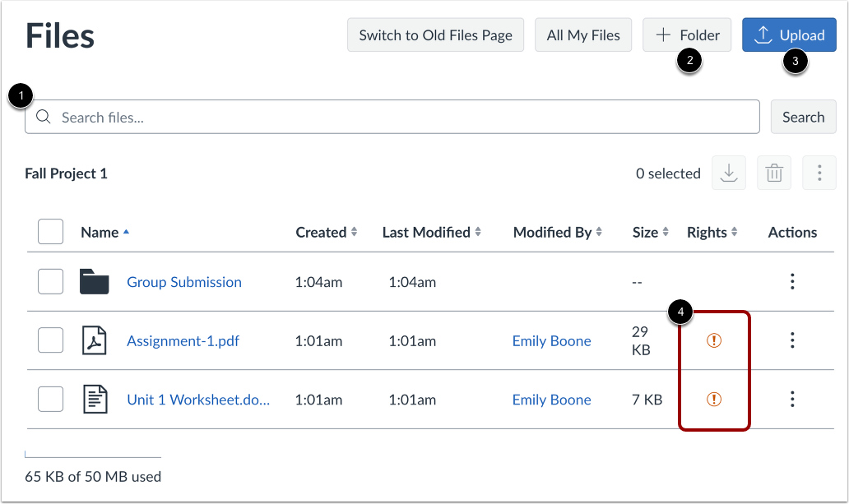Image resolution: width=849 pixels, height=504 pixels.
Task: Click the rights warning icon for Assignment-1.pdf
Action: click(x=712, y=340)
